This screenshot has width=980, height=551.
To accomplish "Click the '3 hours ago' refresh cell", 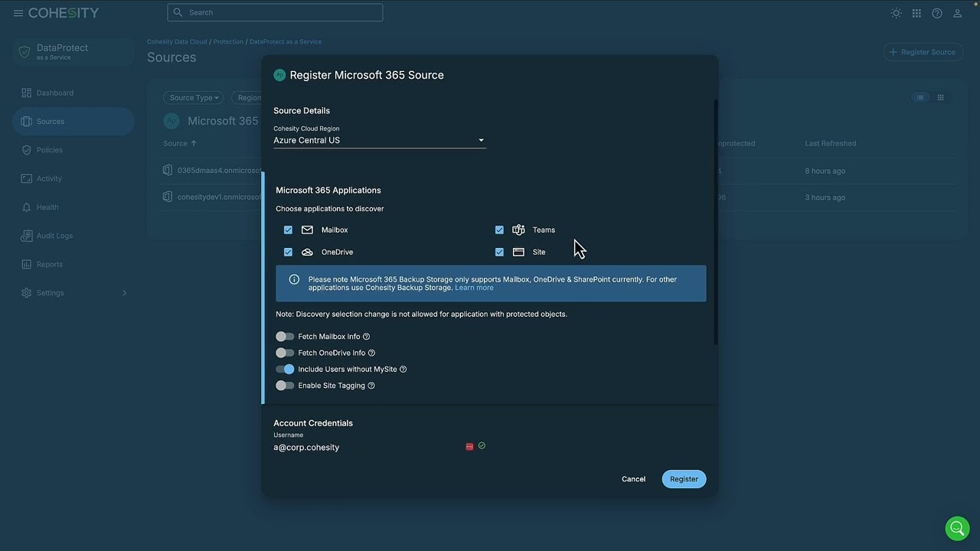I will coord(825,197).
